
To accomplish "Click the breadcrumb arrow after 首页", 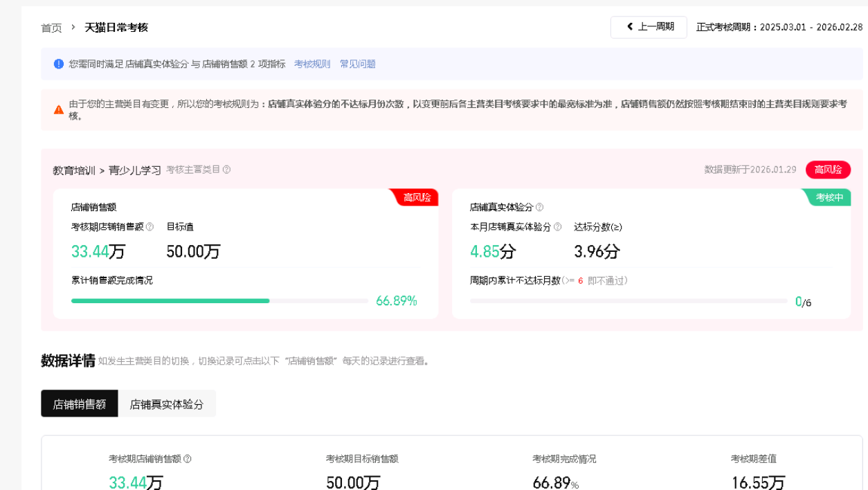I will (x=73, y=27).
